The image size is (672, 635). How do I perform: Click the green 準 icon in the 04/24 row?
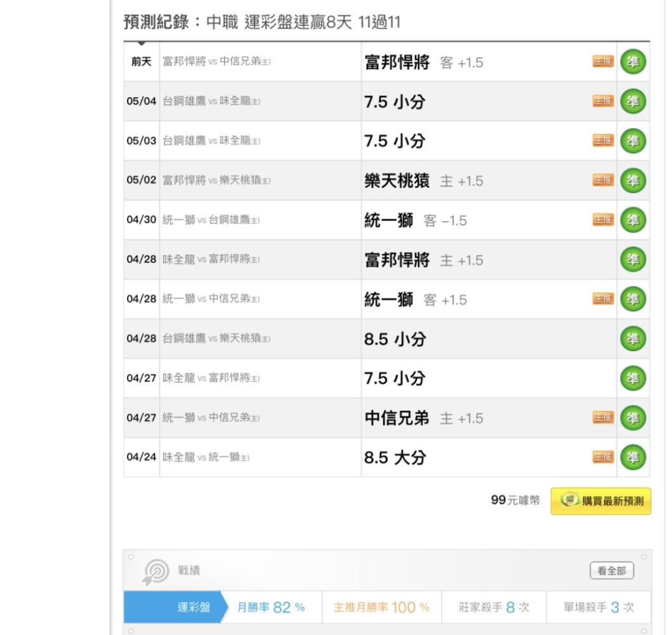pos(633,457)
